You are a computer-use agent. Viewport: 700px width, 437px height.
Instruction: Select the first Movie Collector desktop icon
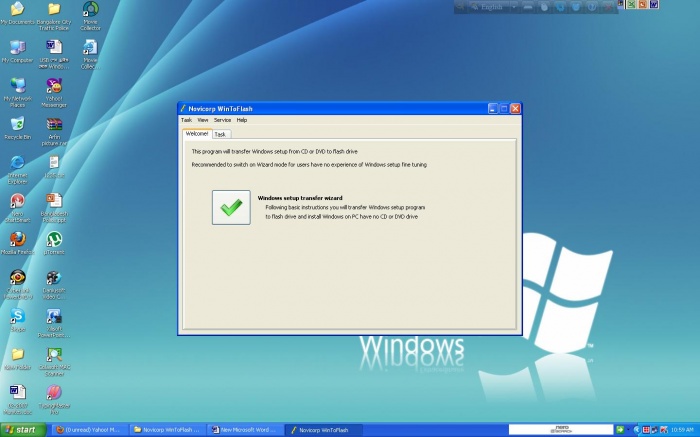click(x=90, y=16)
